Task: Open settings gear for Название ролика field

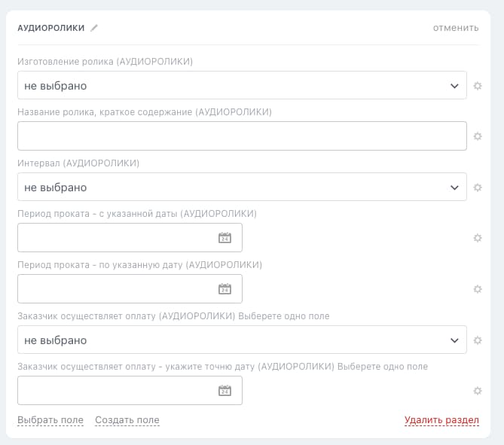Action: pyautogui.click(x=477, y=136)
